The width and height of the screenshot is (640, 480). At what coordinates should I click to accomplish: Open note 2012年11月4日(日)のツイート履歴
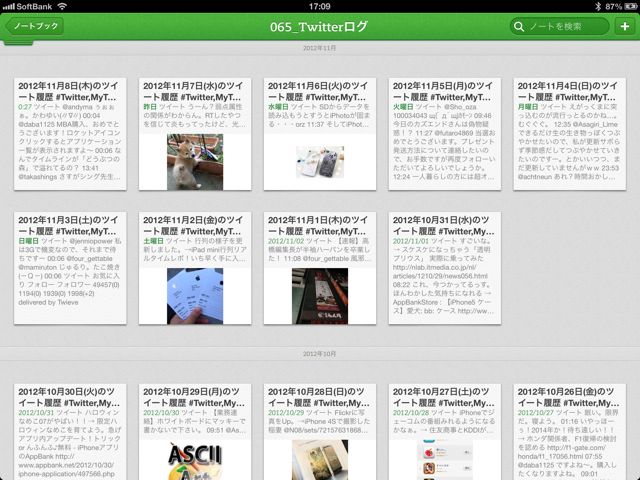click(x=570, y=134)
